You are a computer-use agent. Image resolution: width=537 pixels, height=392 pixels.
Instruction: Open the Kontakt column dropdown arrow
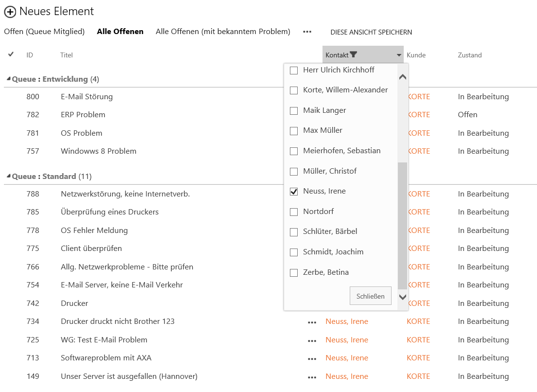click(x=399, y=55)
